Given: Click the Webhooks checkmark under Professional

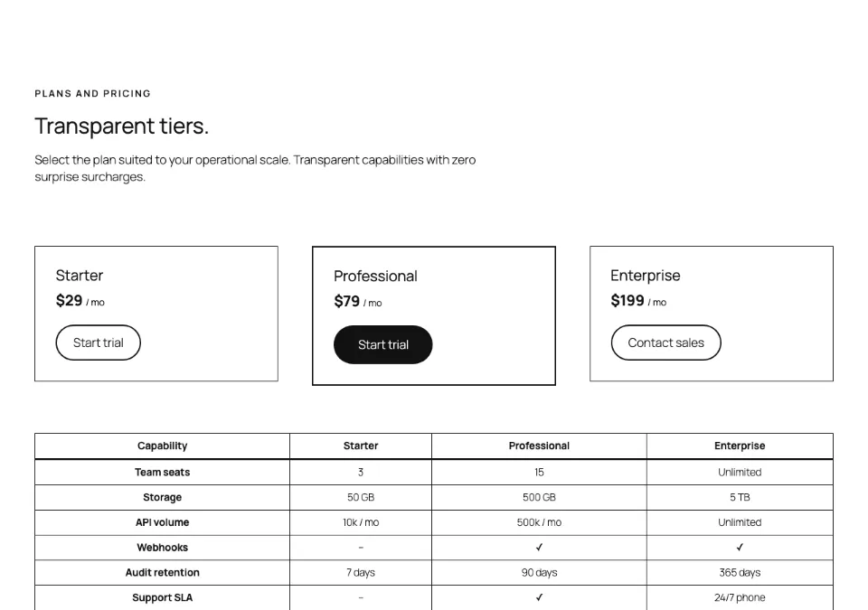Looking at the screenshot, I should [539, 548].
